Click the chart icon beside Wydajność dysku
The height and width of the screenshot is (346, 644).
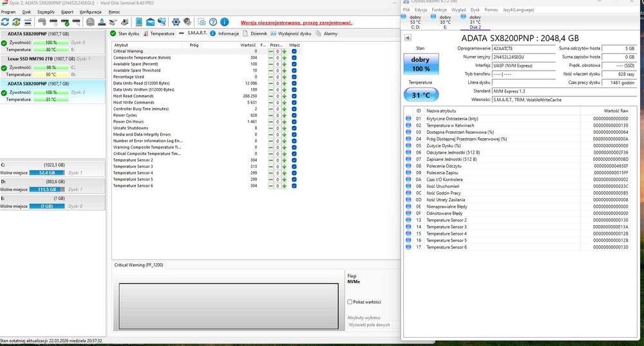tap(273, 33)
